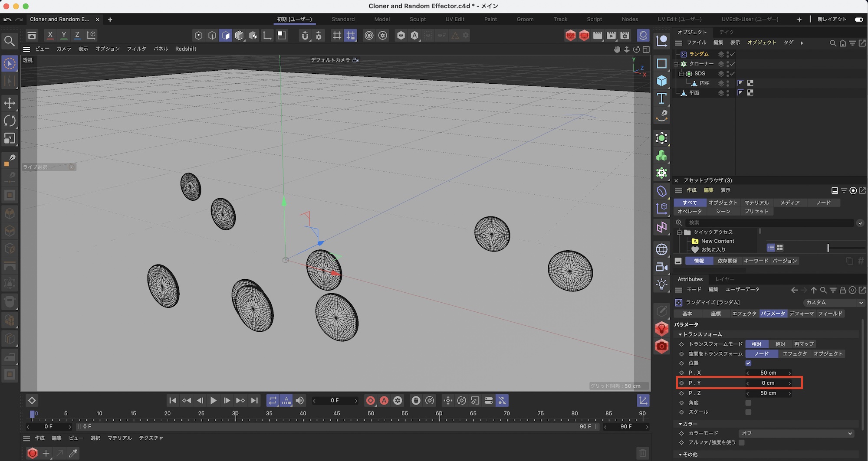Click the Play forward button
The image size is (868, 461).
[x=213, y=401]
